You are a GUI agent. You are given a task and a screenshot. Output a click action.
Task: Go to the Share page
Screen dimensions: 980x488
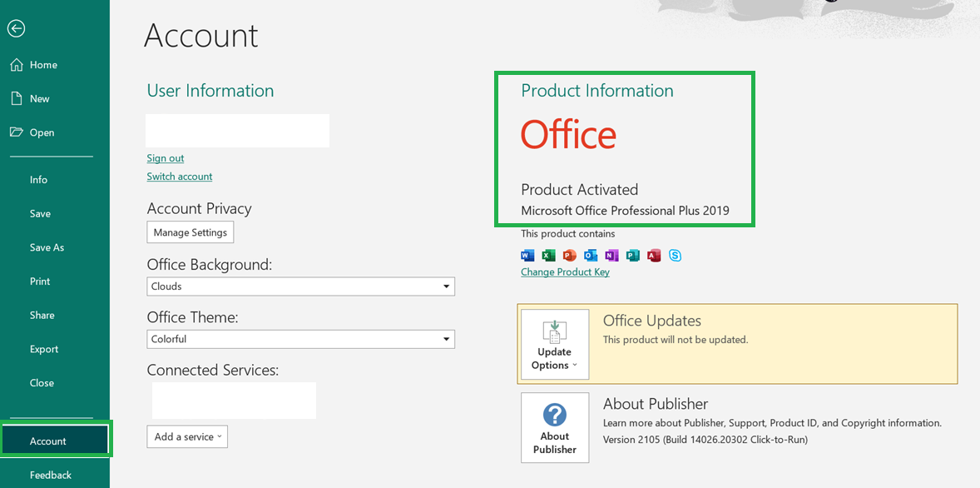(x=42, y=315)
